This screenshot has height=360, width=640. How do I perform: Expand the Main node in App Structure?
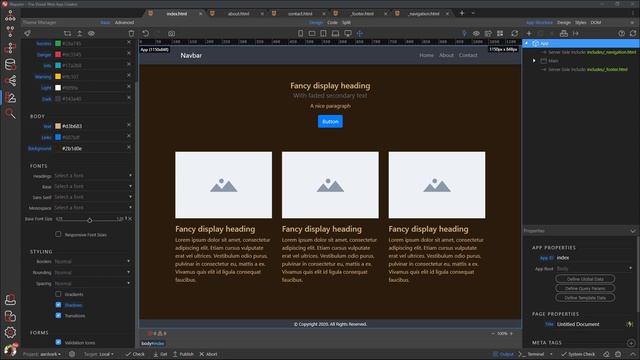tap(534, 60)
